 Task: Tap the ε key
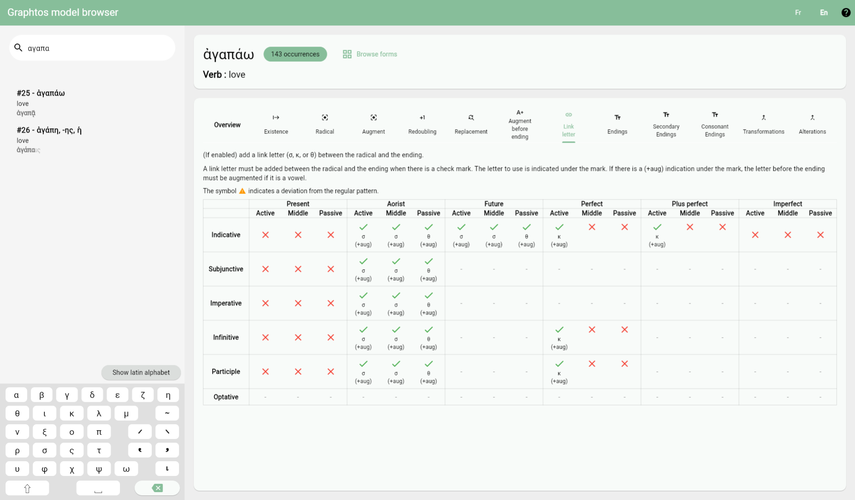[117, 395]
